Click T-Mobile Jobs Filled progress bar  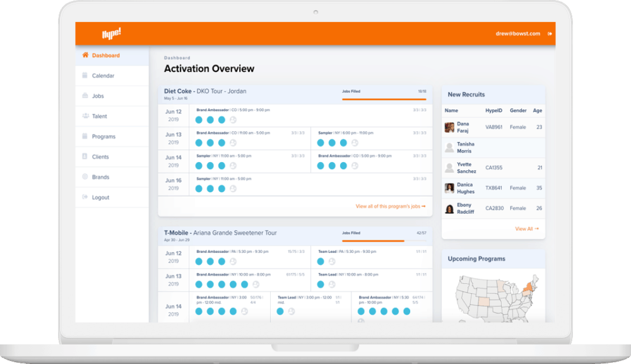click(x=384, y=240)
